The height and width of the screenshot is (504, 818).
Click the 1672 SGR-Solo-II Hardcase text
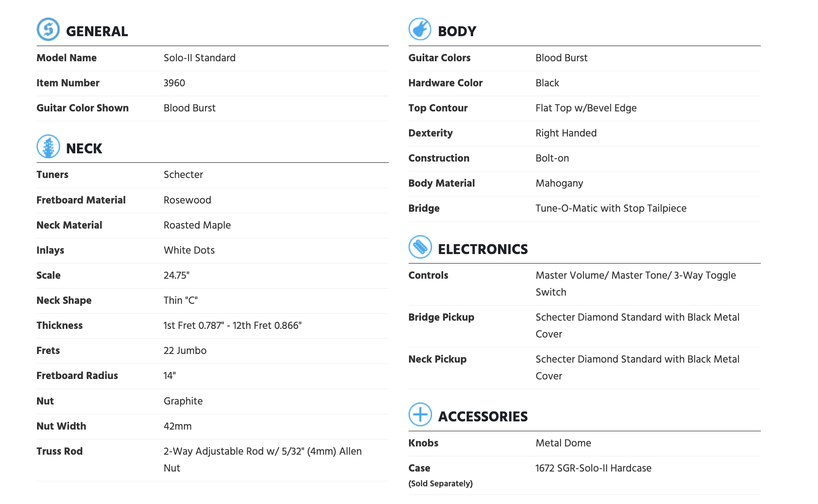pos(593,468)
